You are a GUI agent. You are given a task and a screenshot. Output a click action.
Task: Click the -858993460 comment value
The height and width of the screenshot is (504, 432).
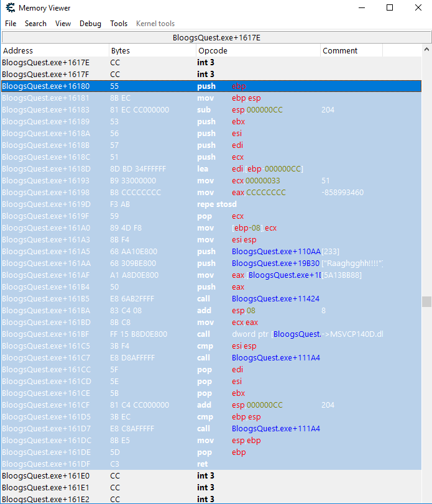point(342,193)
